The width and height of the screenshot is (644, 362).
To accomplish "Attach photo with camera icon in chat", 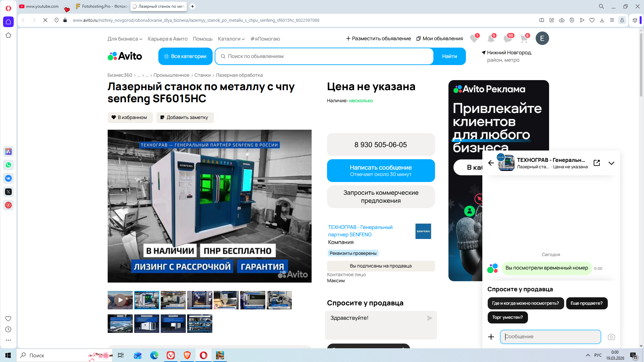I will [611, 337].
